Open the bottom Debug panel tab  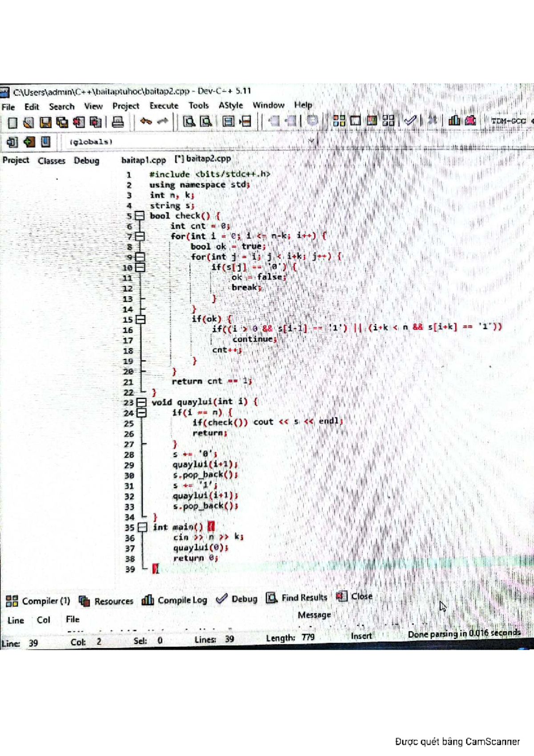237,599
